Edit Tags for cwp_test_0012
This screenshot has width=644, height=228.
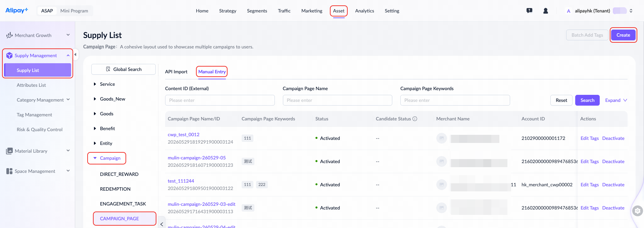[590, 138]
